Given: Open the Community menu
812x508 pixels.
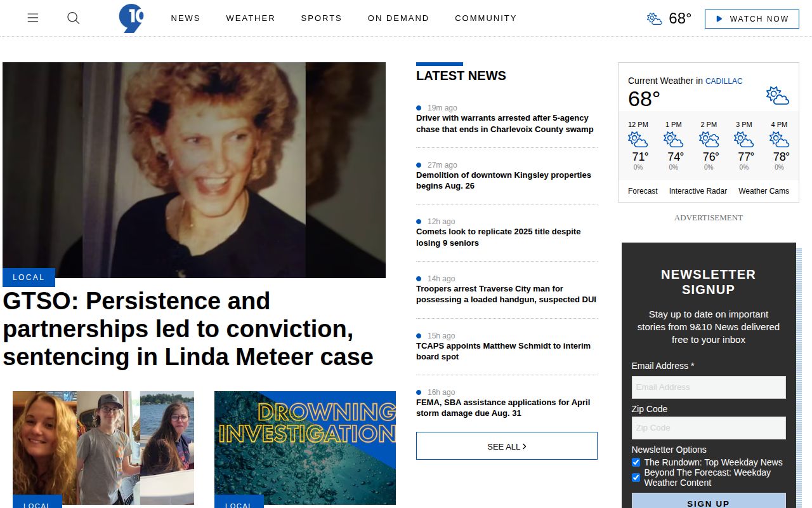Looking at the screenshot, I should click(x=486, y=18).
